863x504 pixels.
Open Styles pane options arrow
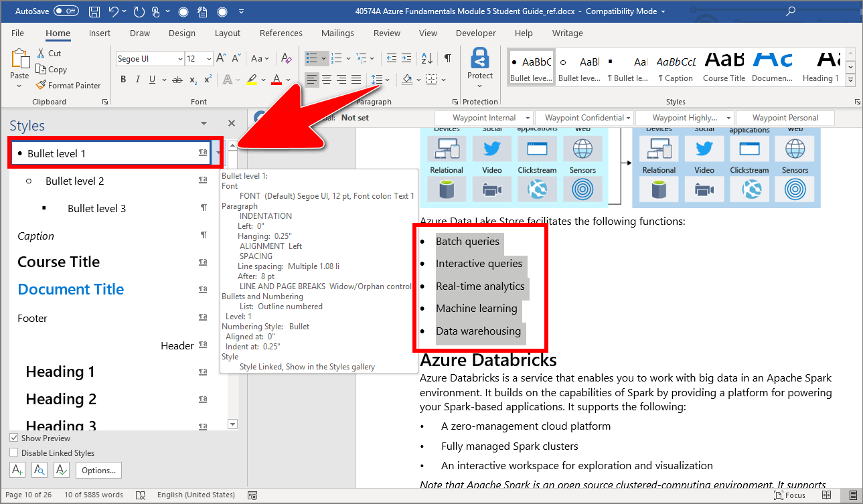pyautogui.click(x=204, y=124)
